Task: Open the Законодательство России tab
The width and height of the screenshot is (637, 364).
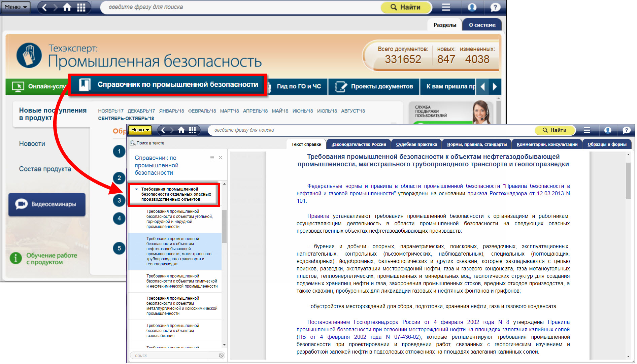Action: click(x=359, y=144)
